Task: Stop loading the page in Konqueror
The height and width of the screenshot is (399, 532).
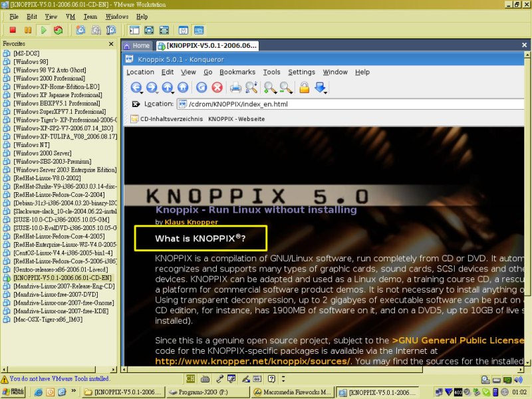Action: click(x=217, y=88)
